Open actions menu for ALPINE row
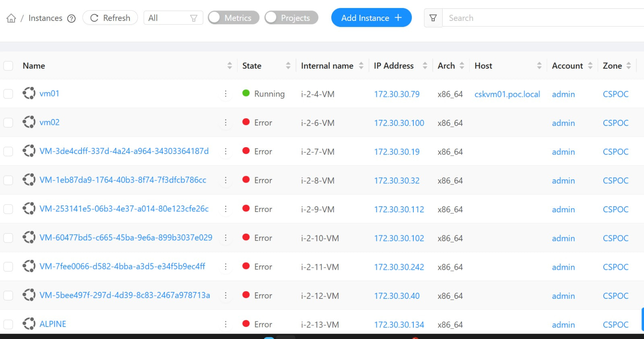Screen dimensions: 644x339 225,324
